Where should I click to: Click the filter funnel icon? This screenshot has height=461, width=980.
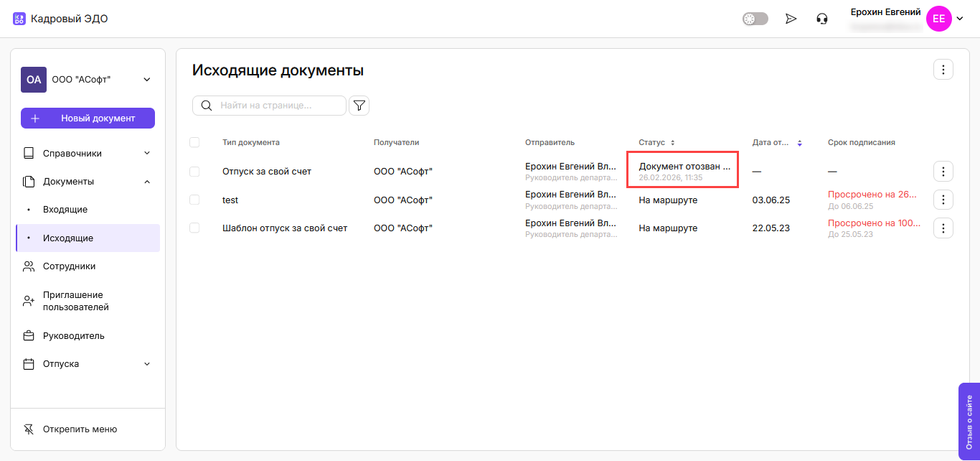359,106
